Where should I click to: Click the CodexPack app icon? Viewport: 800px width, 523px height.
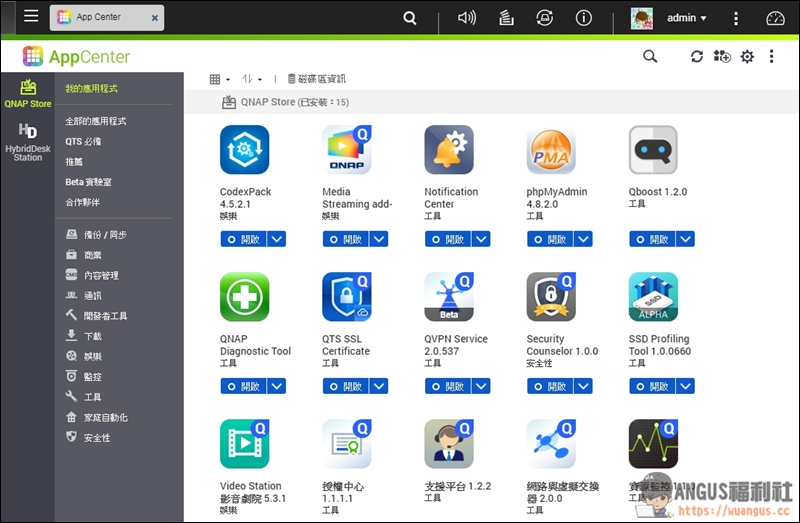tap(245, 150)
